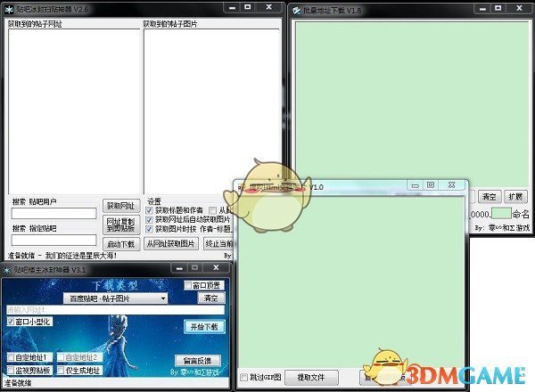Enable 自定地址1 checkbox

click(x=11, y=357)
